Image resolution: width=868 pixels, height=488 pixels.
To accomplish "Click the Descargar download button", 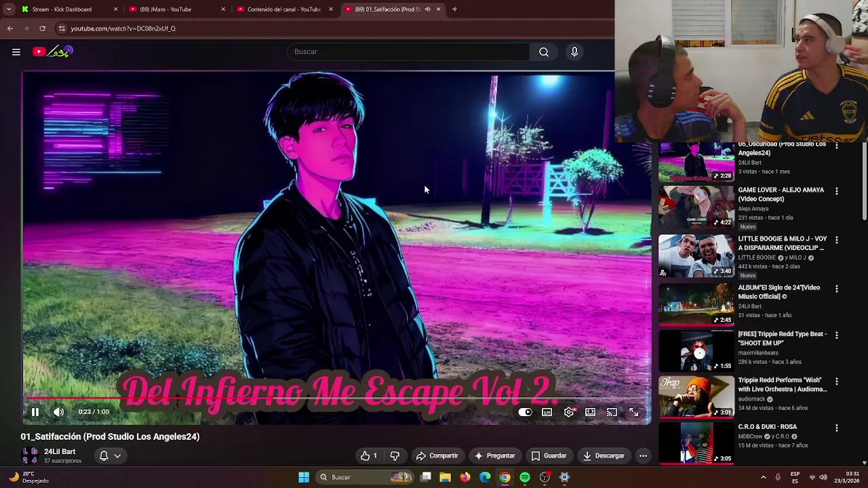I will (604, 455).
